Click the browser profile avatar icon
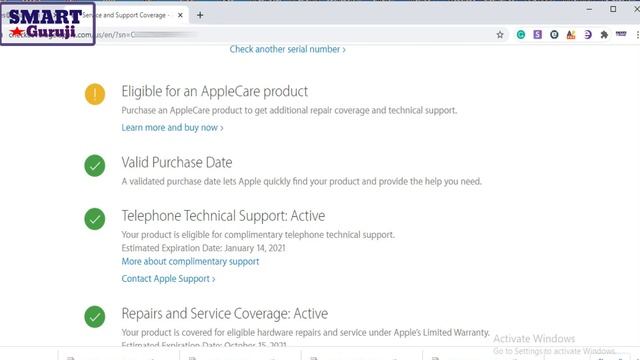Image resolution: width=640 pixels, height=360 pixels. coord(621,34)
